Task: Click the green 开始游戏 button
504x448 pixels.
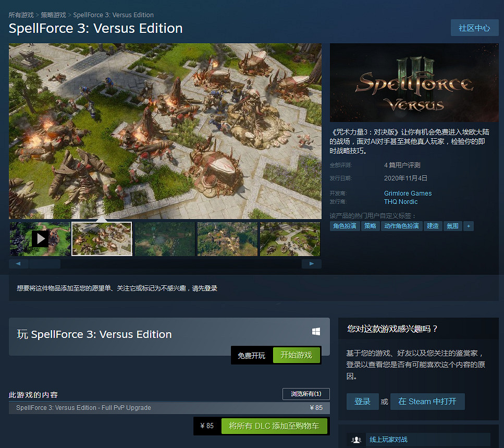Action: tap(296, 355)
